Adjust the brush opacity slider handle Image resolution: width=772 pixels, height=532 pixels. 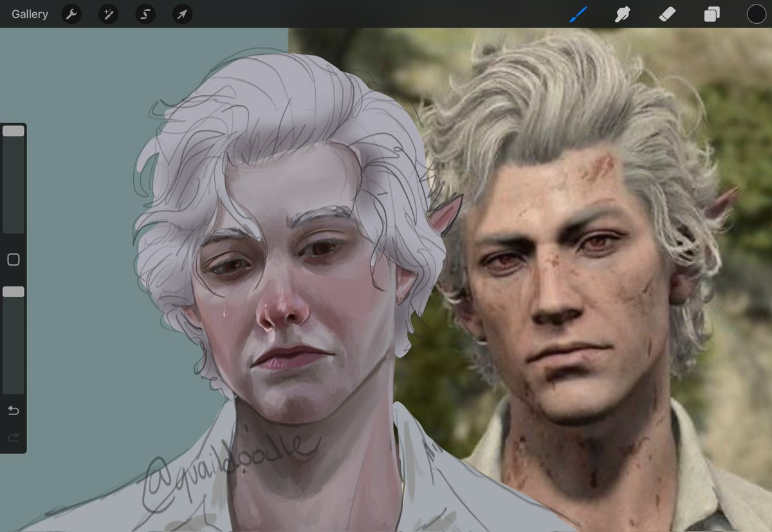[14, 292]
